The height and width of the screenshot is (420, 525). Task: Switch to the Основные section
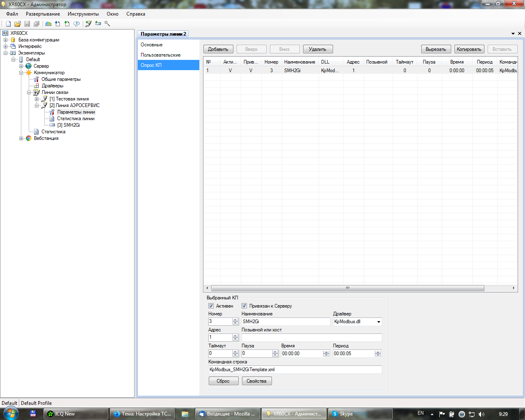pyautogui.click(x=169, y=45)
